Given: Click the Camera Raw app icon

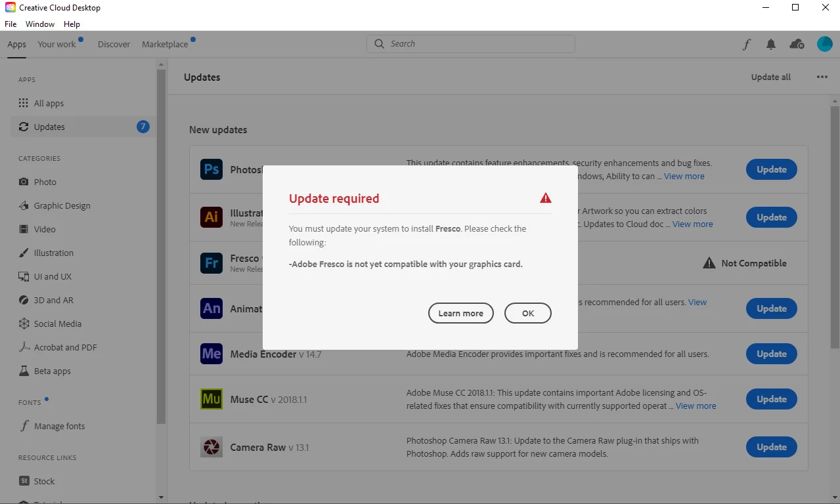Looking at the screenshot, I should point(211,447).
